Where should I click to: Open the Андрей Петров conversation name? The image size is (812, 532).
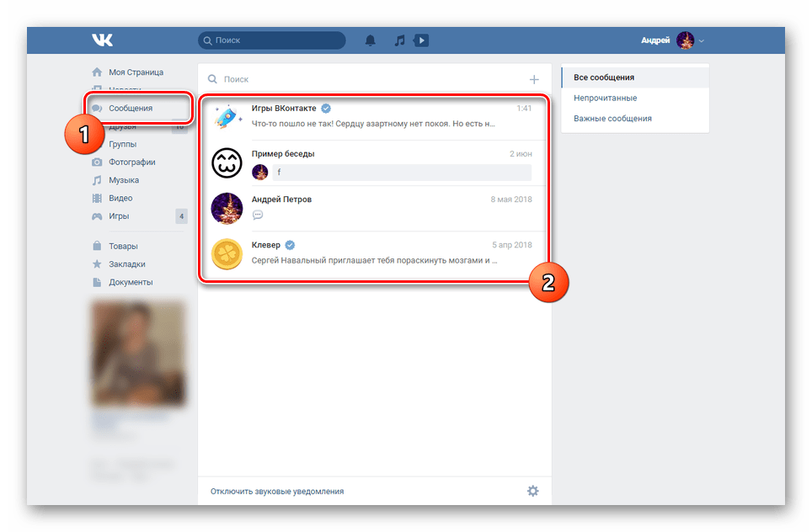coord(281,199)
